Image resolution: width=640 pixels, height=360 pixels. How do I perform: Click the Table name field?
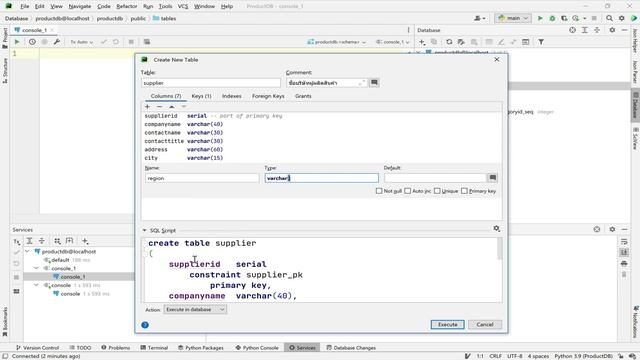coord(211,83)
